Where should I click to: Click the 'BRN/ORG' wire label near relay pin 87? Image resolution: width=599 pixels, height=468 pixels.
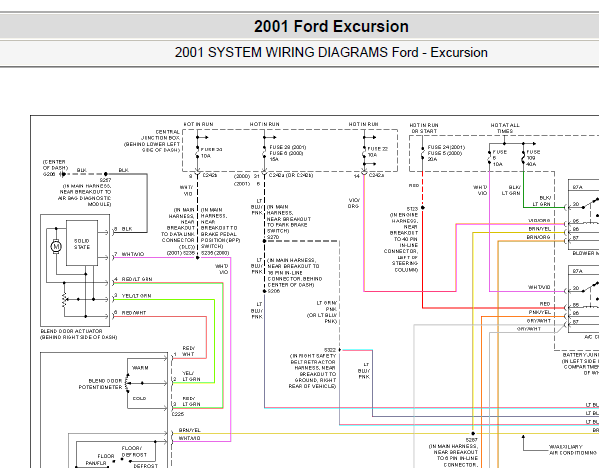(538, 237)
